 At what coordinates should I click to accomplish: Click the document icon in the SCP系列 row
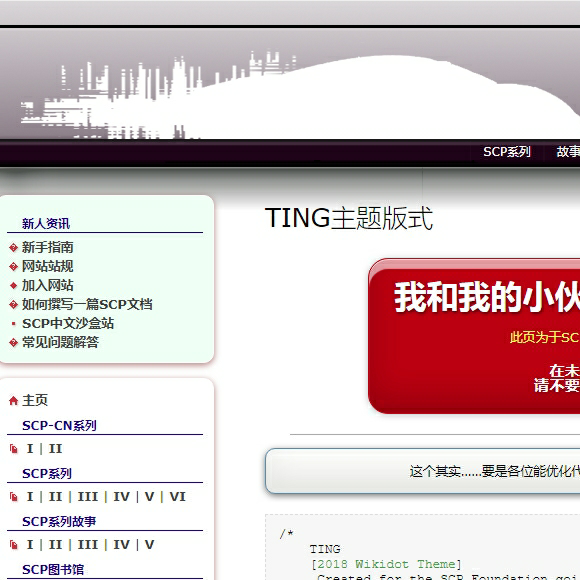coord(14,497)
